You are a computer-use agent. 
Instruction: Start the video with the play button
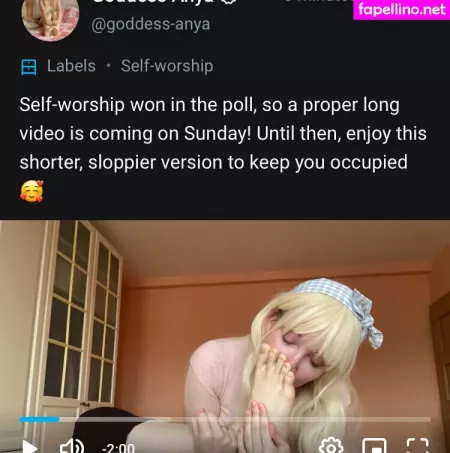30,447
